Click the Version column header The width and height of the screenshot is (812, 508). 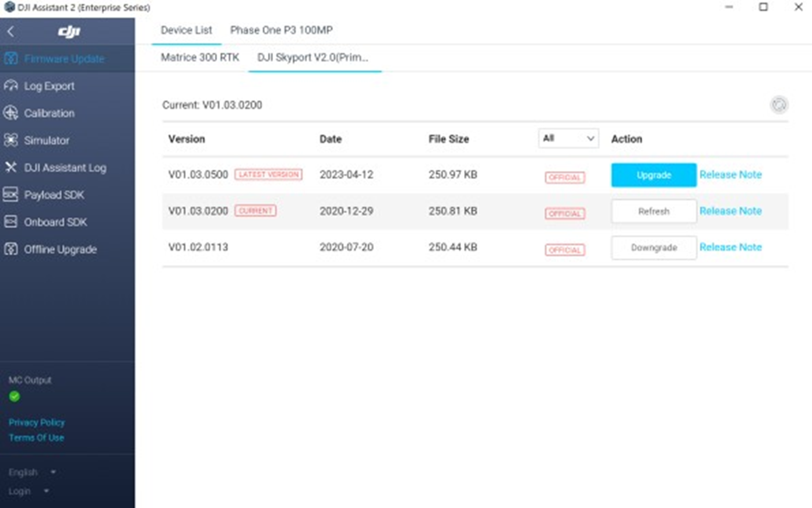click(187, 139)
